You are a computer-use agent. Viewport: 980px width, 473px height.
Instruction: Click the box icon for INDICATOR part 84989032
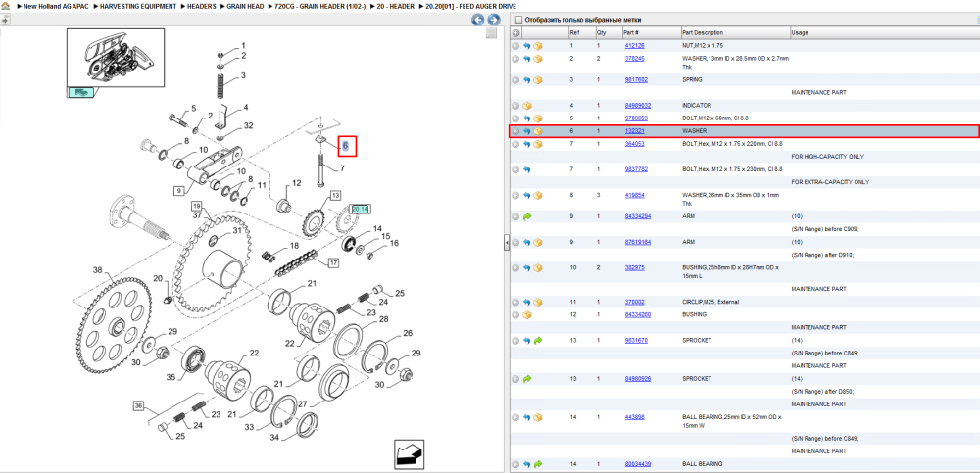pyautogui.click(x=526, y=106)
